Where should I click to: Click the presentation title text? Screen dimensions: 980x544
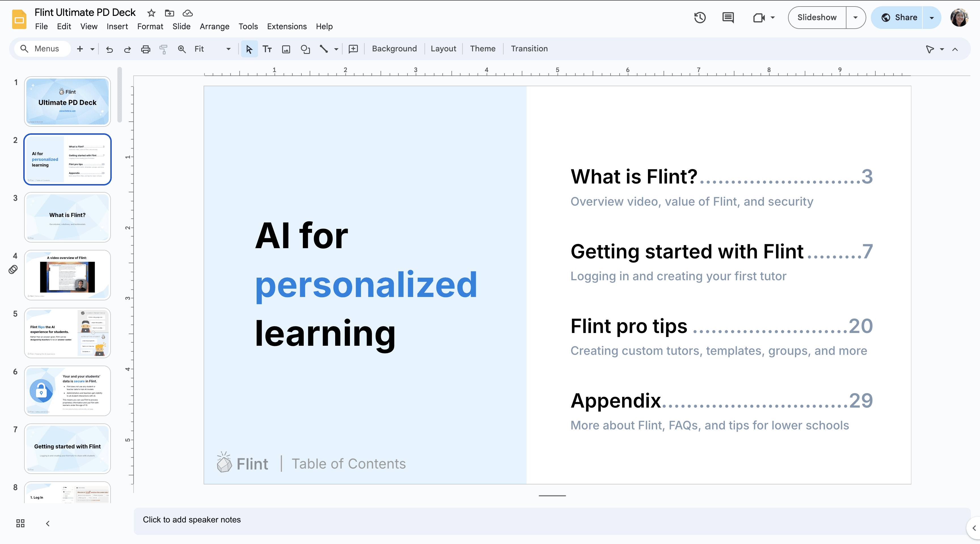tap(85, 12)
